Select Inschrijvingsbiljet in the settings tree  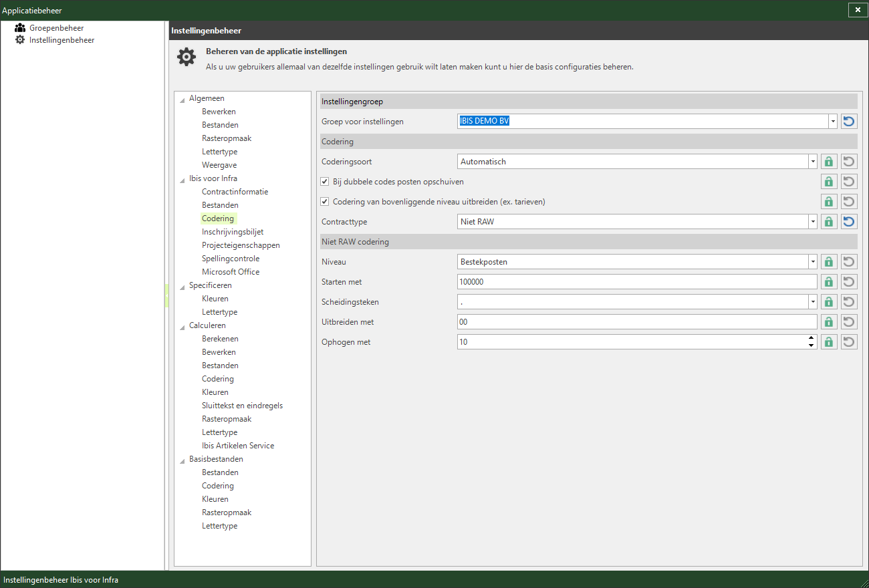[233, 232]
